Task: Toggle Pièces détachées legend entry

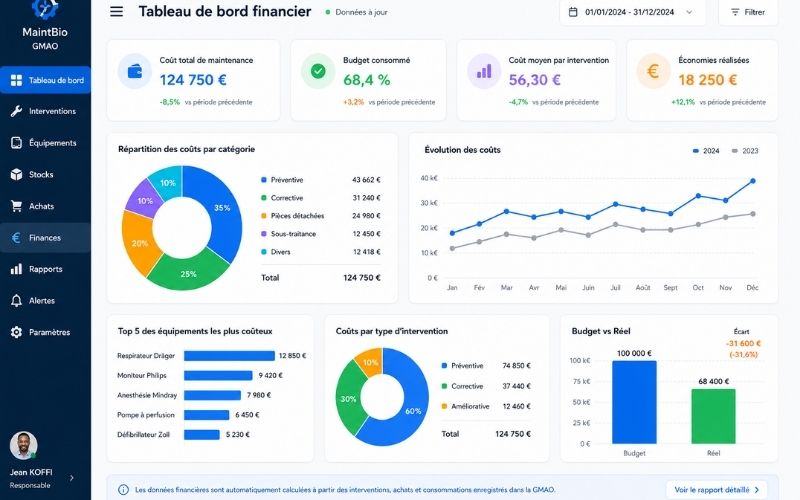Action: coord(320,216)
